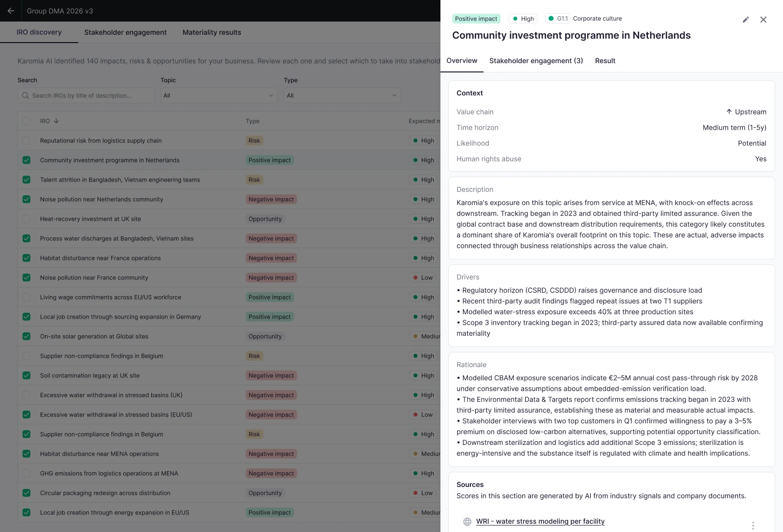Open Circular packaging redesign across distribution row
The width and height of the screenshot is (783, 532).
point(105,493)
